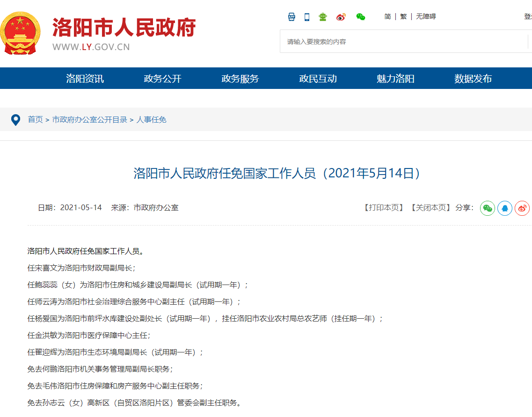
Task: Click the 打印本页 print button
Action: pyautogui.click(x=384, y=208)
